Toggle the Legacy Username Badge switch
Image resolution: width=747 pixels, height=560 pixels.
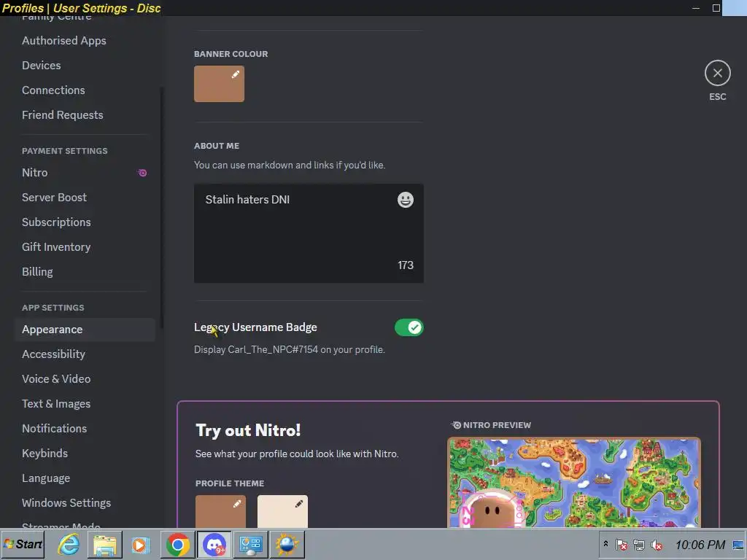click(x=409, y=327)
